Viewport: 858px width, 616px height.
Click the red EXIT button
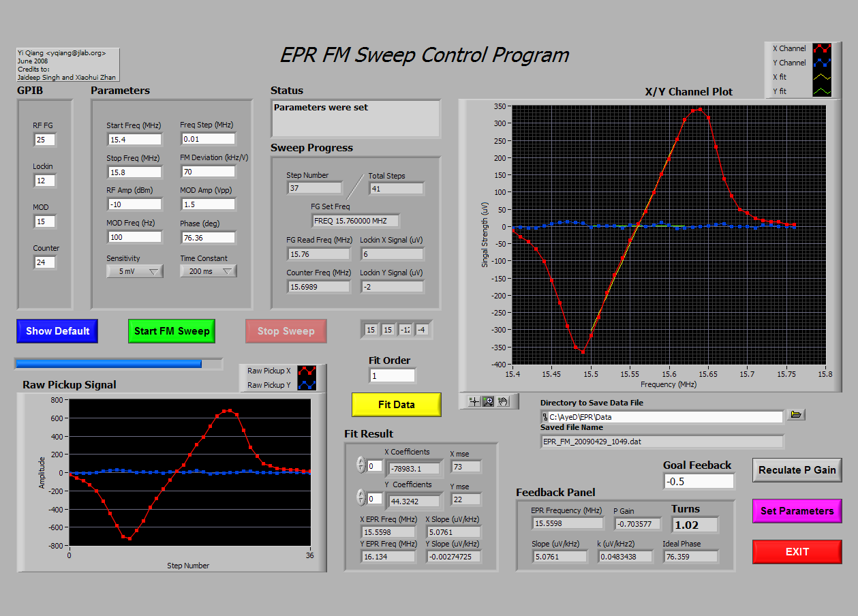coord(797,552)
